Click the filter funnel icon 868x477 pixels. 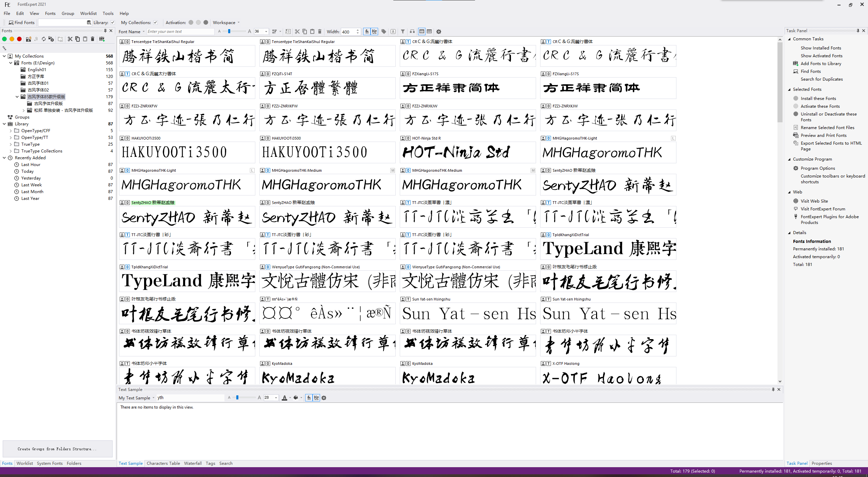(403, 32)
